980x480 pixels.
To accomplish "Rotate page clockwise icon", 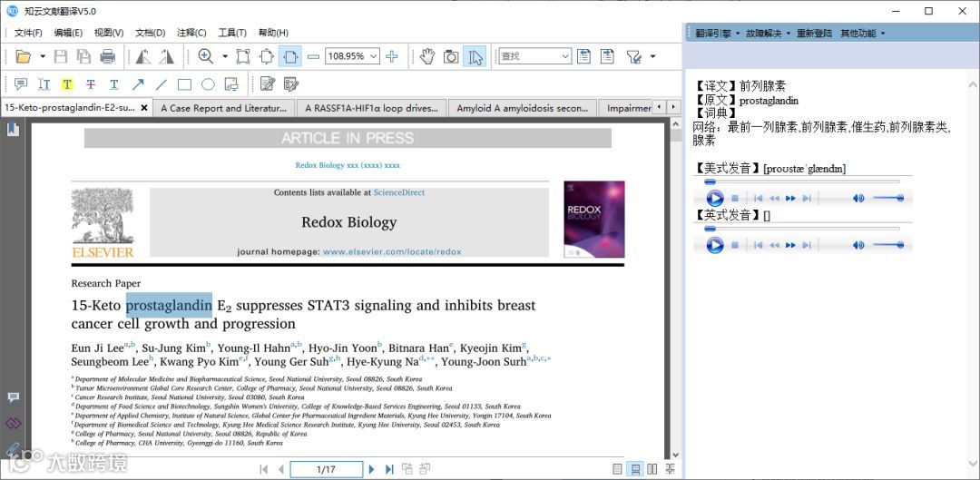I will [x=166, y=57].
